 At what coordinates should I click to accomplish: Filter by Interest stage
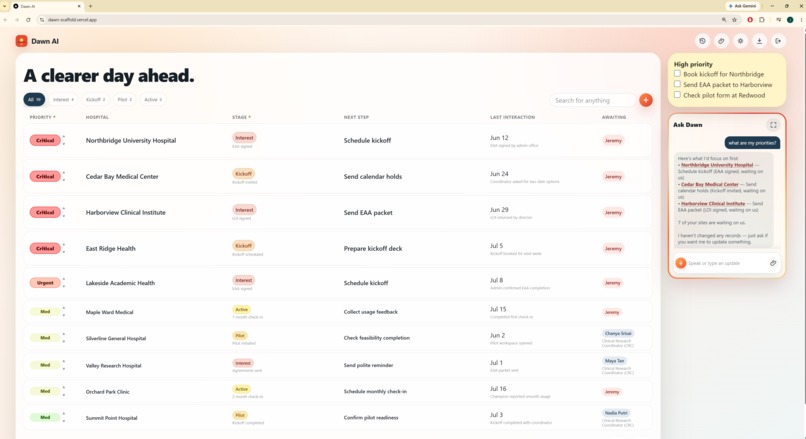click(x=63, y=99)
